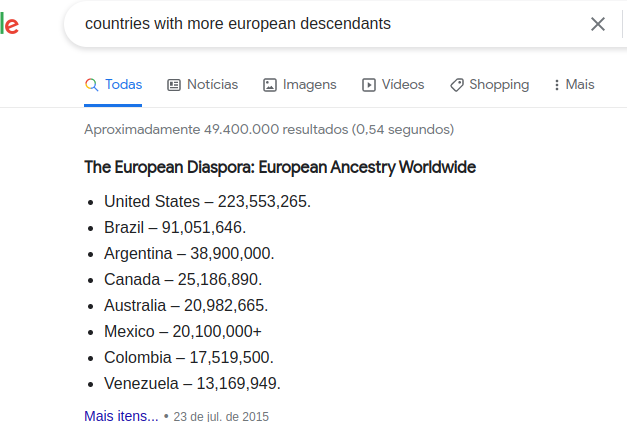Select the Todas tab
The width and height of the screenshot is (627, 422).
113,85
